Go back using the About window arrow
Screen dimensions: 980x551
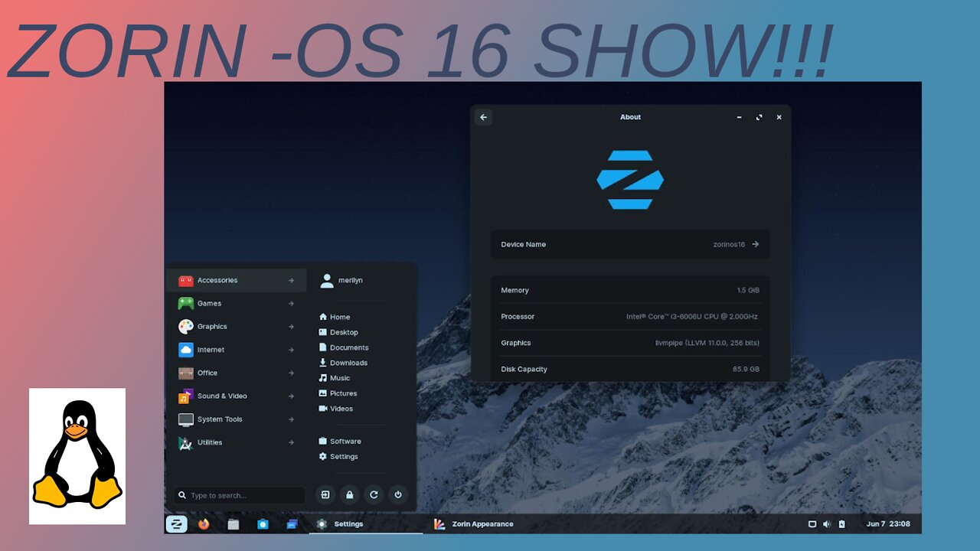click(483, 117)
